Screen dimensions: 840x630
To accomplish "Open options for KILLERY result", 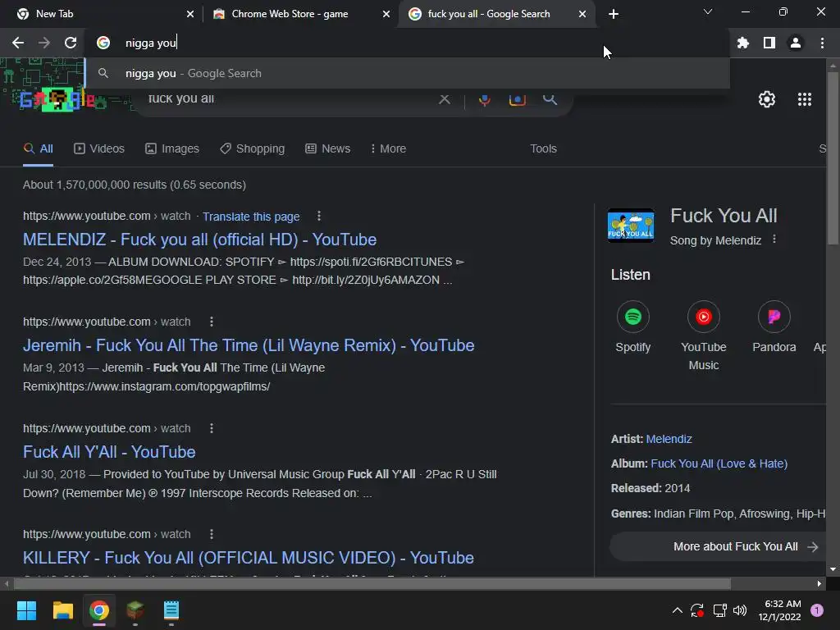I will click(212, 534).
